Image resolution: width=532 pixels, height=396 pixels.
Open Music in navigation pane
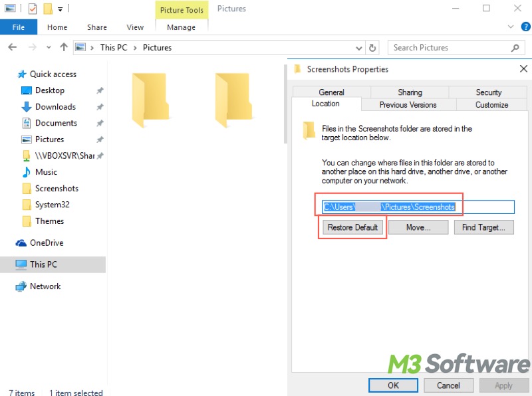[x=46, y=172]
